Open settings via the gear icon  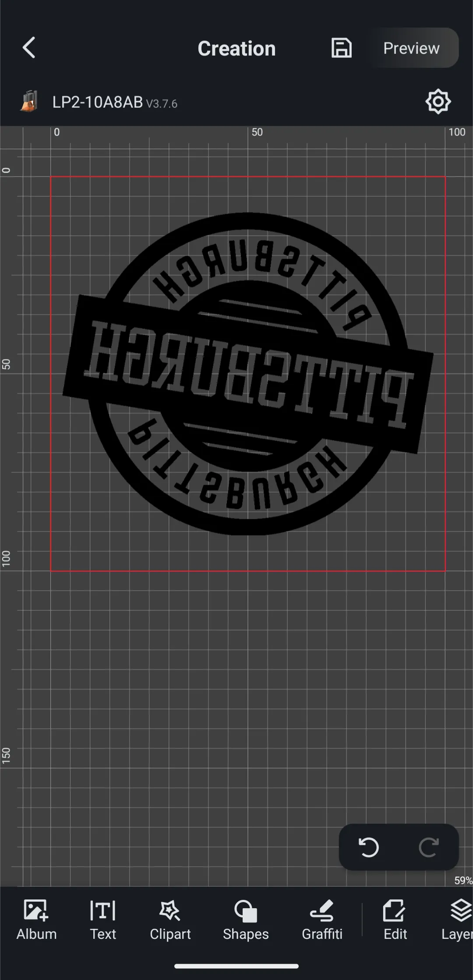pos(438,102)
